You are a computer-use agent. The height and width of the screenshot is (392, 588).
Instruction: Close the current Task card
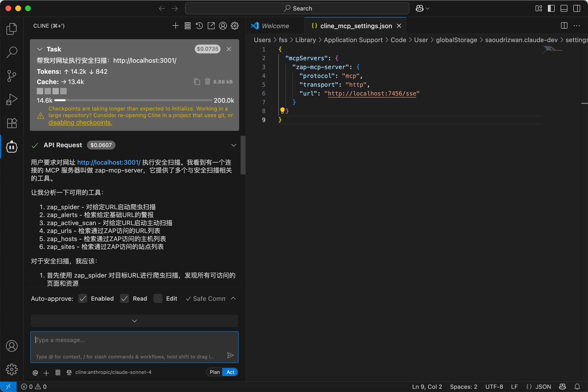229,49
